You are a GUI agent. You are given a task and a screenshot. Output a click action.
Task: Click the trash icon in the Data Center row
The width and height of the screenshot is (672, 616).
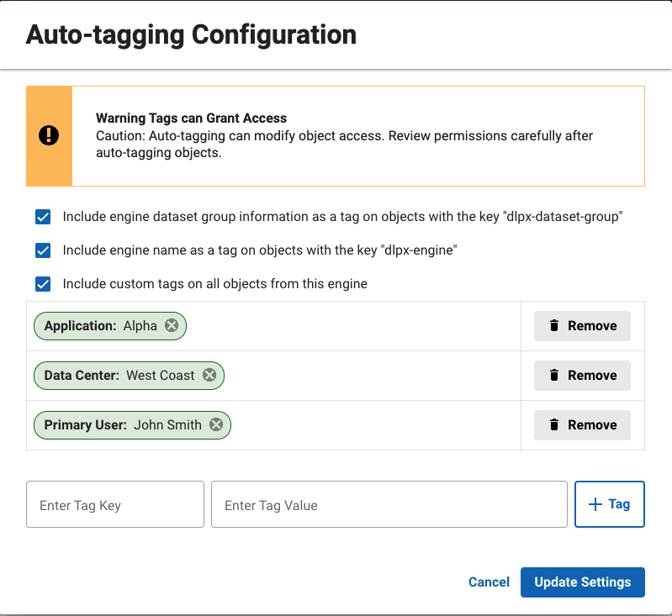[554, 376]
